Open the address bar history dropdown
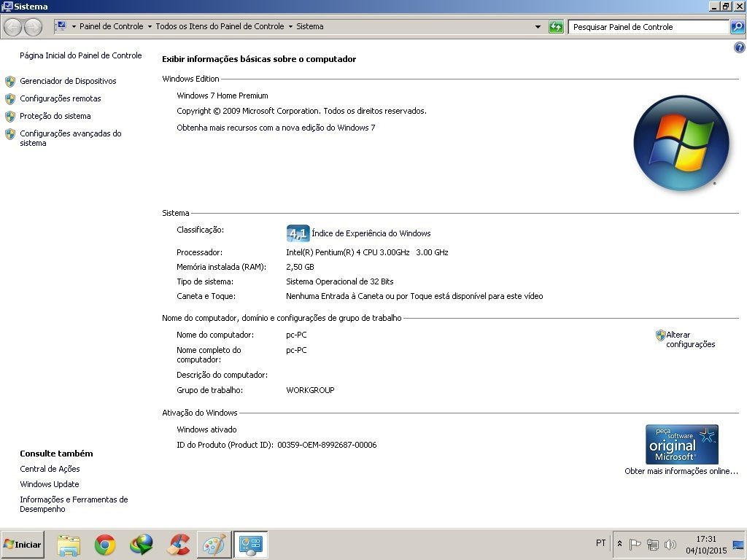The width and height of the screenshot is (747, 560). 538,27
